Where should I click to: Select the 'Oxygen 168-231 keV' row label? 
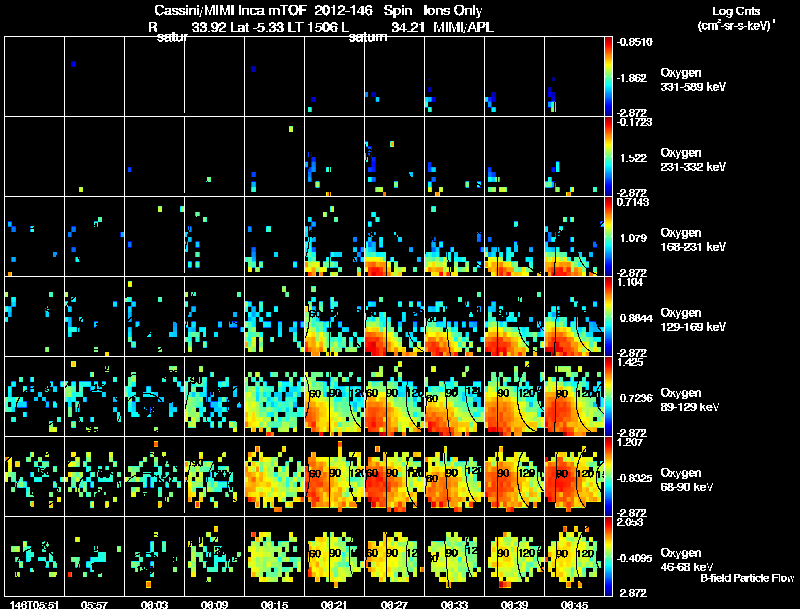point(693,240)
